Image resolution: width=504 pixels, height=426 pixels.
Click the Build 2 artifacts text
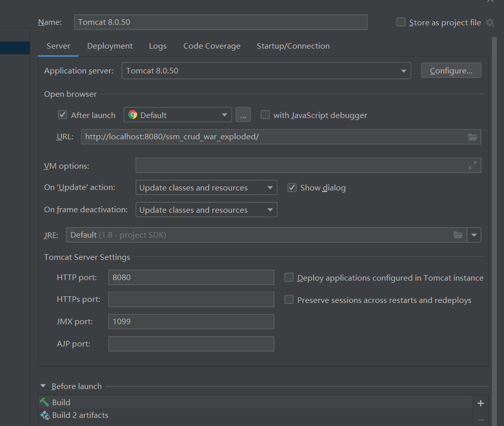point(80,415)
